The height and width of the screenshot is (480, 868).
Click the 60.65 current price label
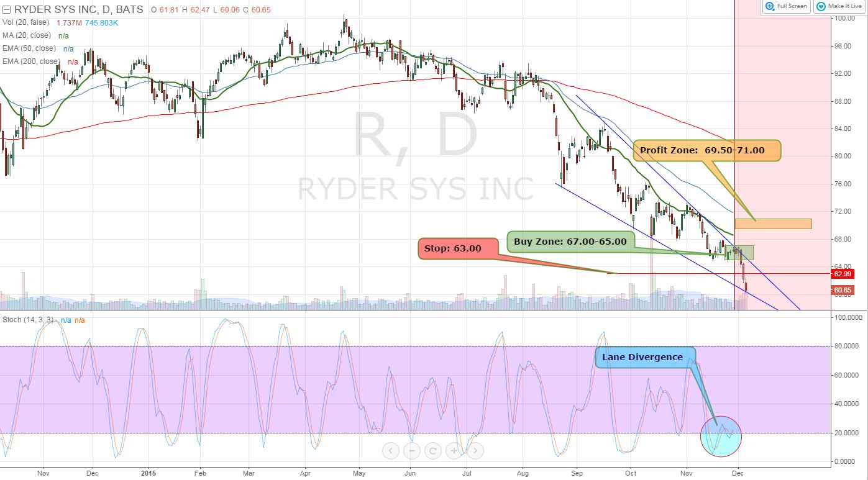(x=843, y=290)
